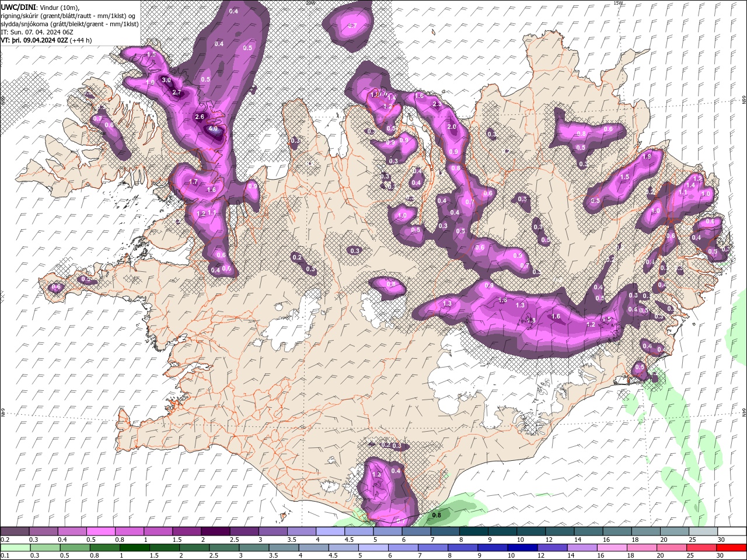The height and width of the screenshot is (560, 747).
Task: Click the '4.0' snowfall peak value on the map
Action: (x=213, y=129)
